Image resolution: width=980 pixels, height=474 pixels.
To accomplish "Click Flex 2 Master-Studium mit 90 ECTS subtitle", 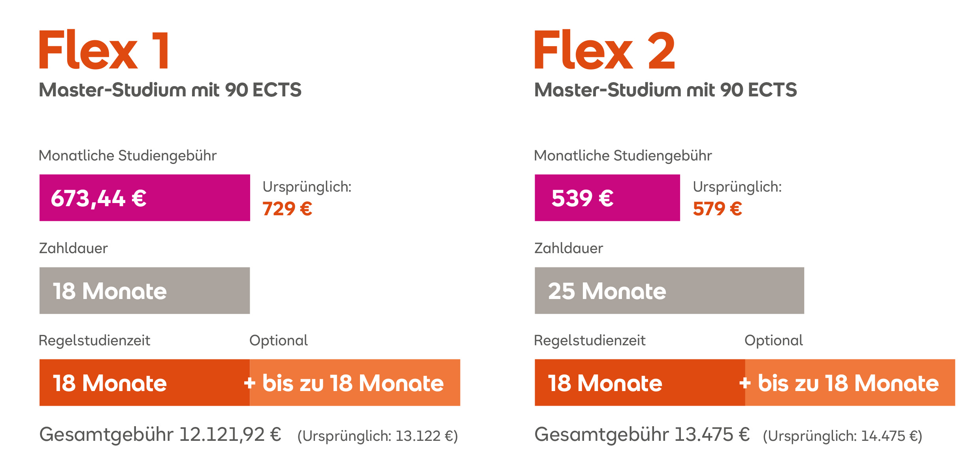I will tap(665, 90).
